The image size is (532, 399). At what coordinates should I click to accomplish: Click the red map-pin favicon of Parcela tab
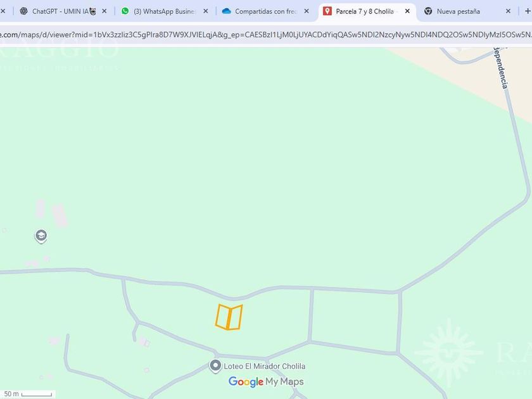tap(327, 11)
